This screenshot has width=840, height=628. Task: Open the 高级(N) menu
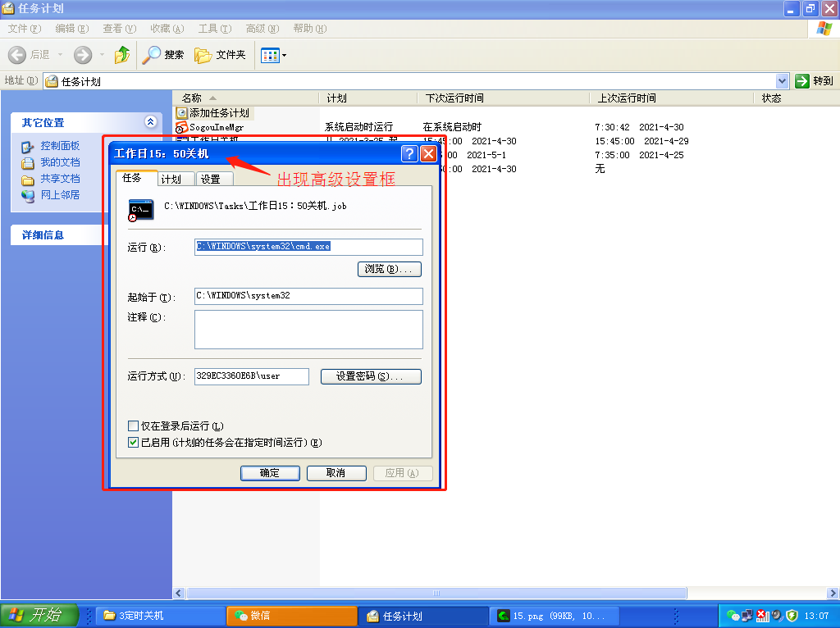click(262, 29)
